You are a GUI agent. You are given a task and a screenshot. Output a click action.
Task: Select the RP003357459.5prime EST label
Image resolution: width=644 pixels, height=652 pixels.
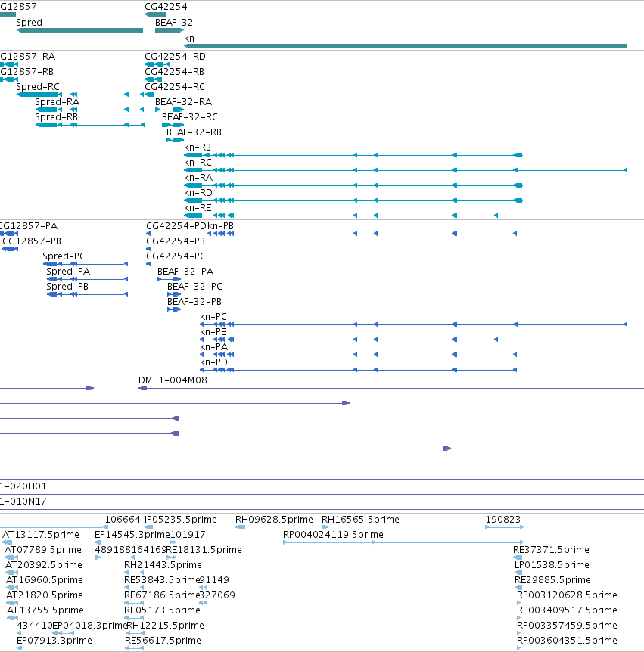(567, 626)
